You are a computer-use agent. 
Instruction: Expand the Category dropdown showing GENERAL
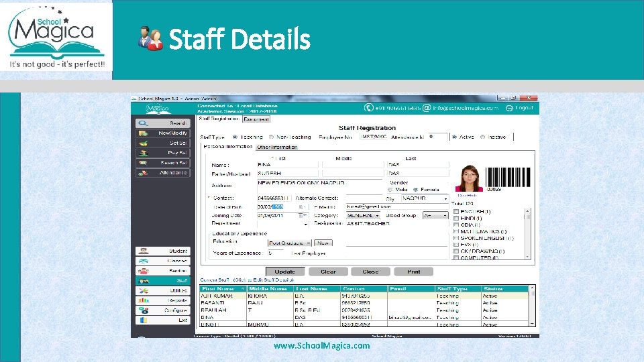(x=377, y=215)
